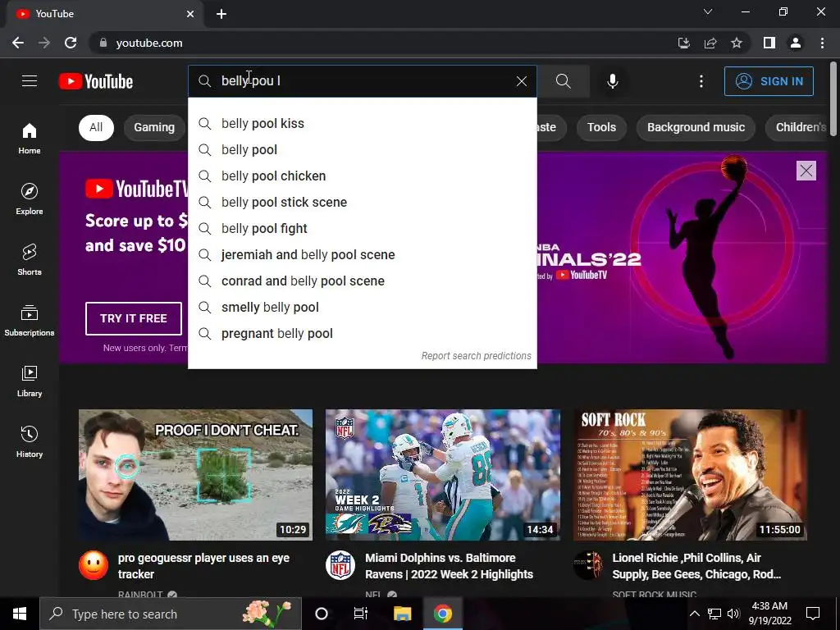Open the Dolphins vs. Ravens video thumbnail
This screenshot has width=840, height=630.
click(x=442, y=475)
